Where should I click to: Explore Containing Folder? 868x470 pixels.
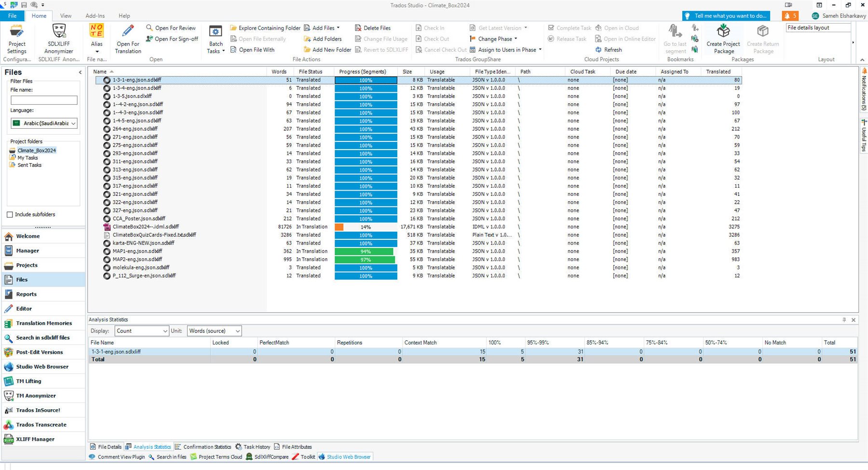click(265, 28)
